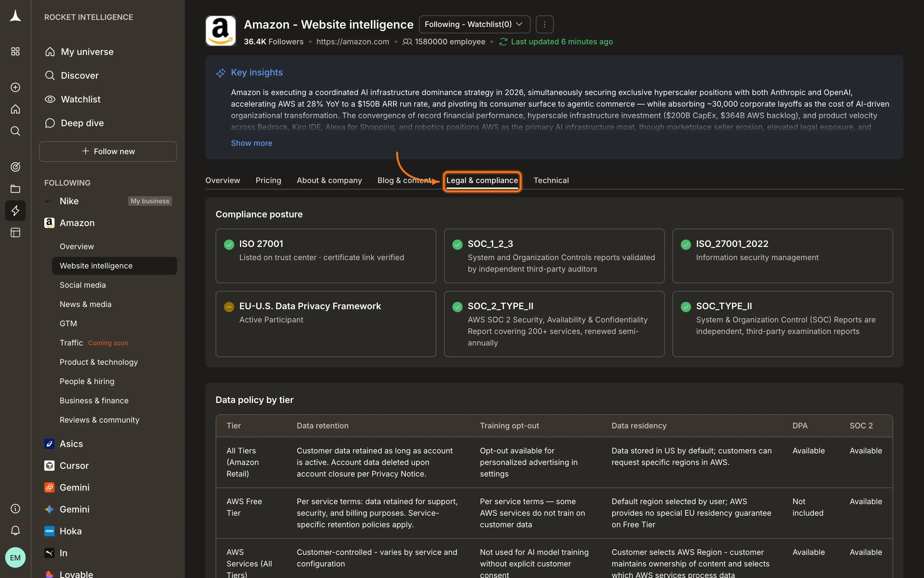
Task: Switch to the Technical tab
Action: 551,180
